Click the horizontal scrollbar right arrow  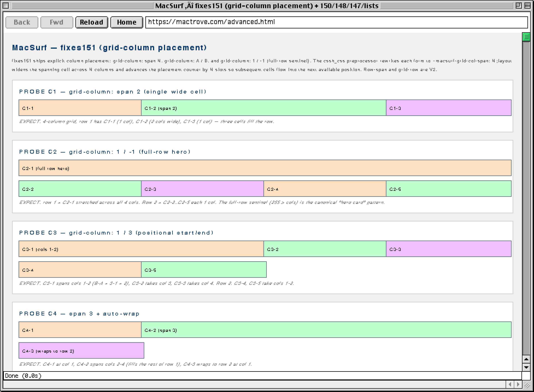[x=518, y=384]
